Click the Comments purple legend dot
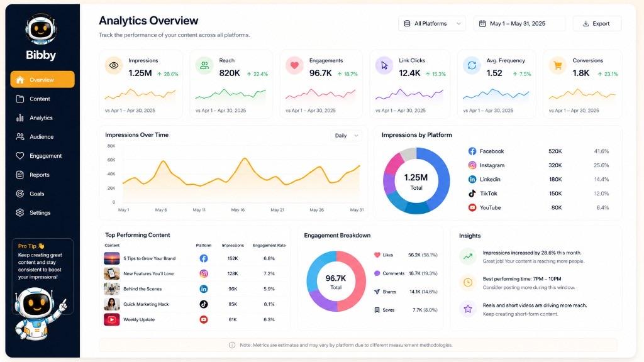The image size is (644, 362). coord(377,273)
